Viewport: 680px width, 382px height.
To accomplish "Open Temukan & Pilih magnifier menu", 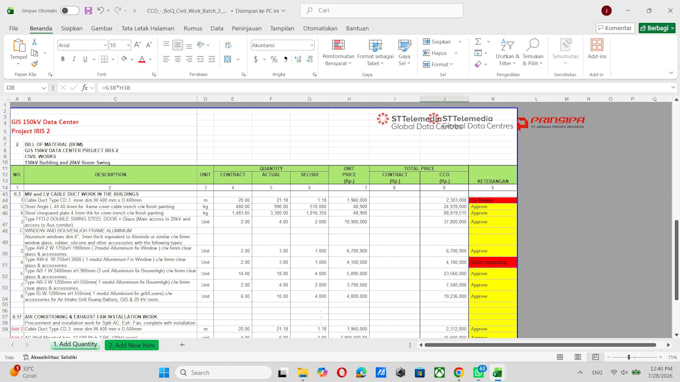I will click(533, 52).
